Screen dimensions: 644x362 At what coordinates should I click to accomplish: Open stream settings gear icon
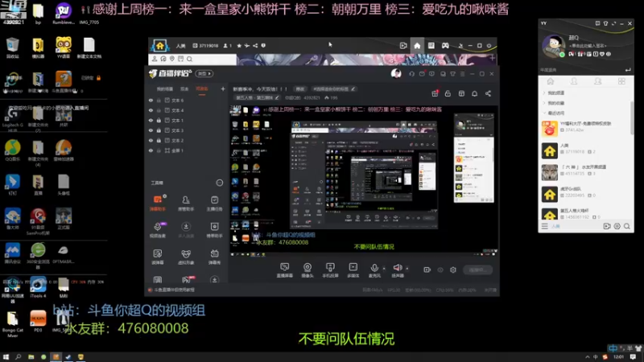click(453, 269)
